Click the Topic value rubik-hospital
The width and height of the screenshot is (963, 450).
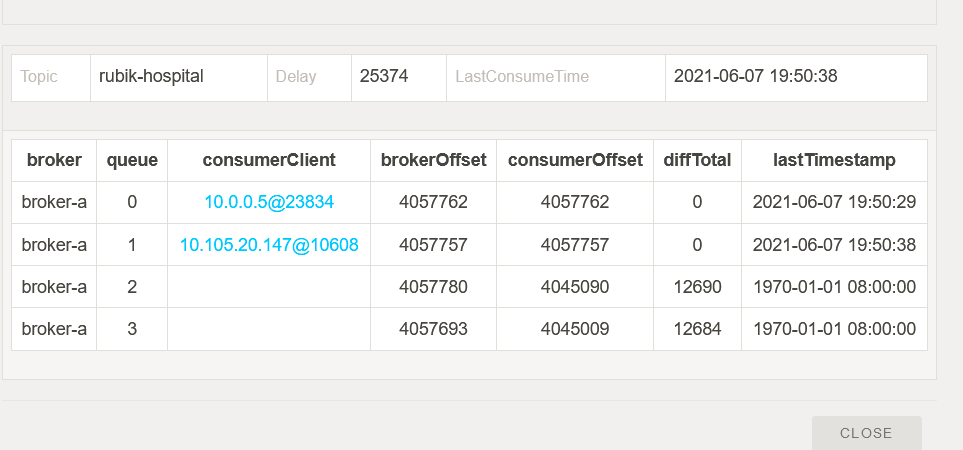pos(152,76)
